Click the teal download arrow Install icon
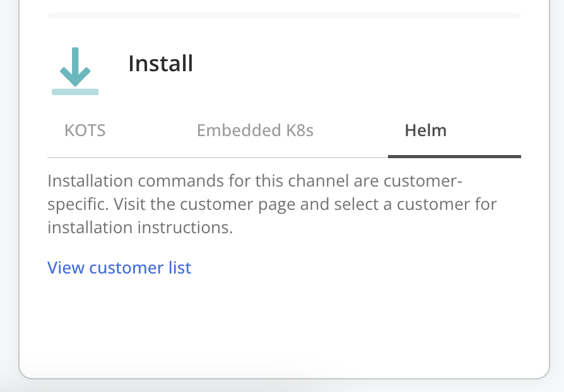 [75, 68]
